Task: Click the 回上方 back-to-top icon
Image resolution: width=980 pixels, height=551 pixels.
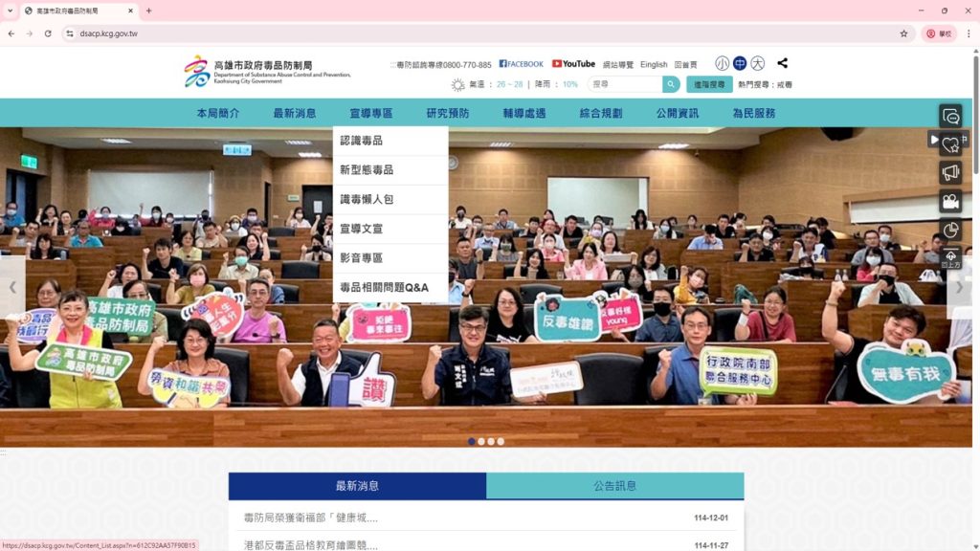Action: [x=950, y=258]
